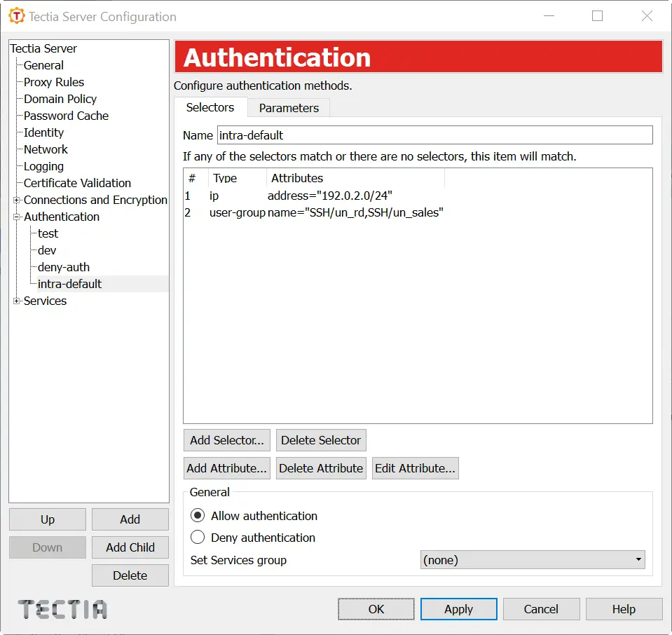The width and height of the screenshot is (672, 635).
Task: Click the Type column header
Action: click(x=238, y=178)
